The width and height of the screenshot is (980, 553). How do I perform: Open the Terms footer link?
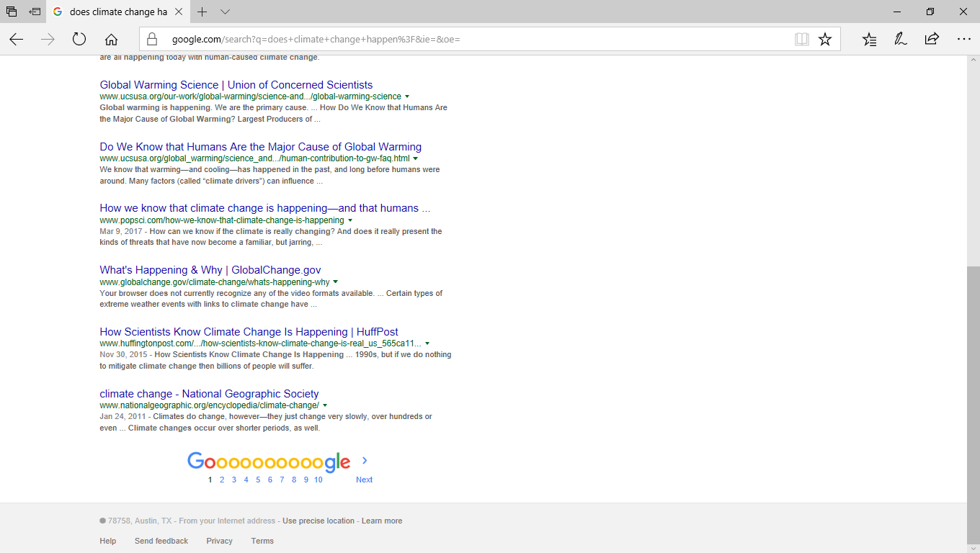(x=262, y=541)
